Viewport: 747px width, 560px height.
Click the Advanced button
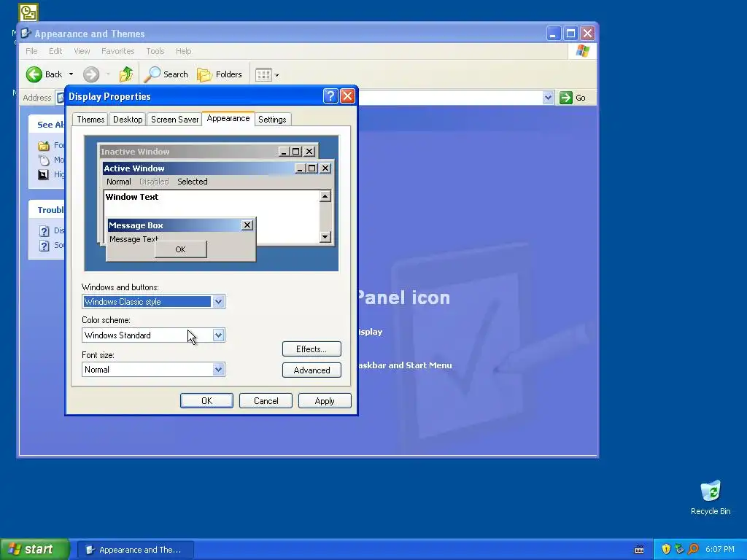coord(311,370)
